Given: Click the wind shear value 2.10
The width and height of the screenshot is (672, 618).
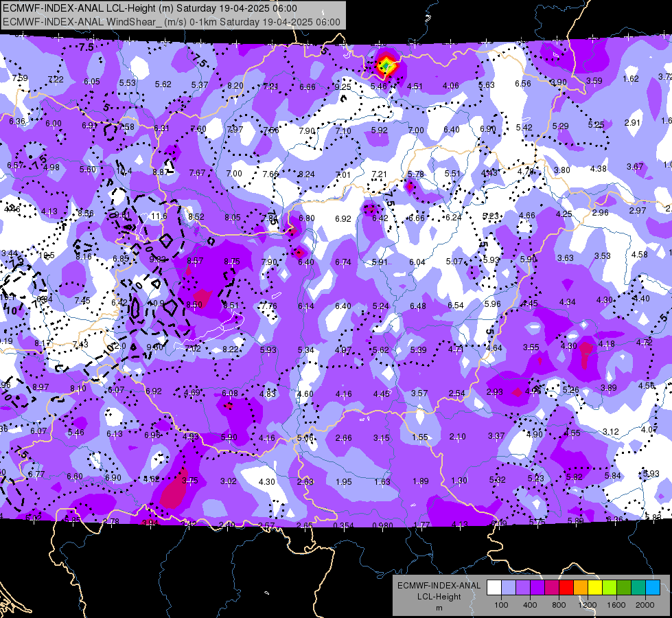Looking at the screenshot, I should (457, 437).
